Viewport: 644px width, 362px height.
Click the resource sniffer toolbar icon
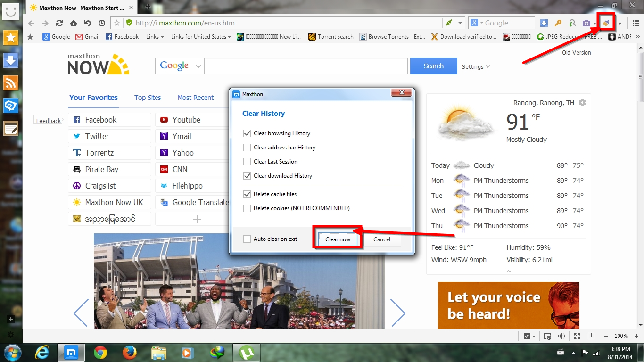[x=572, y=23]
